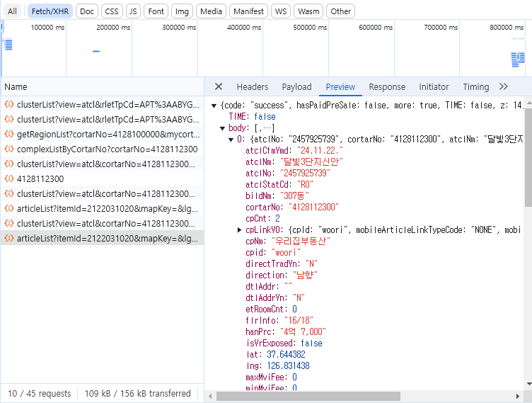Click the vertical scrollbar thumb in preview
This screenshot has width=532, height=403.
[528, 157]
